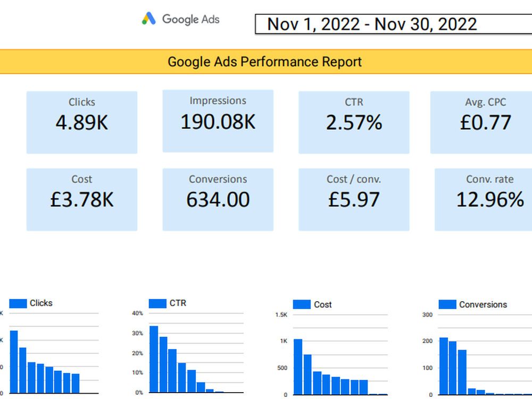532x399 pixels.
Task: Click the Cost chart legend swatch
Action: (302, 304)
